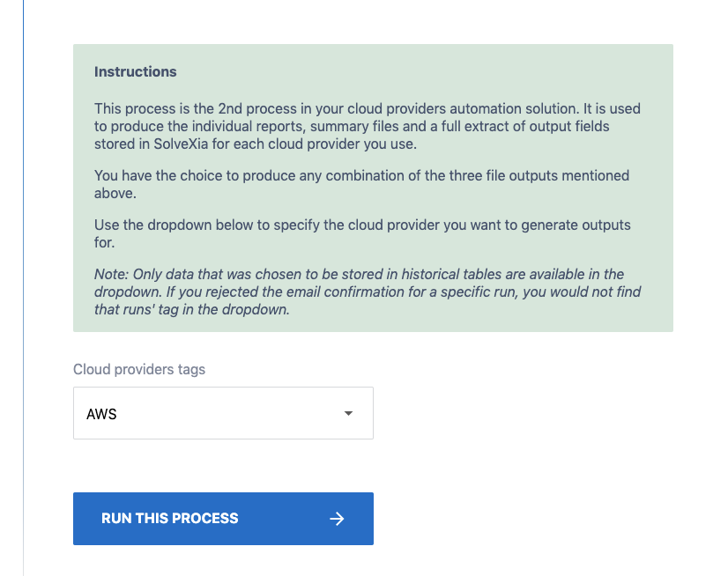728x576 pixels.
Task: Open the Cloud providers tags dropdown
Action: (223, 413)
